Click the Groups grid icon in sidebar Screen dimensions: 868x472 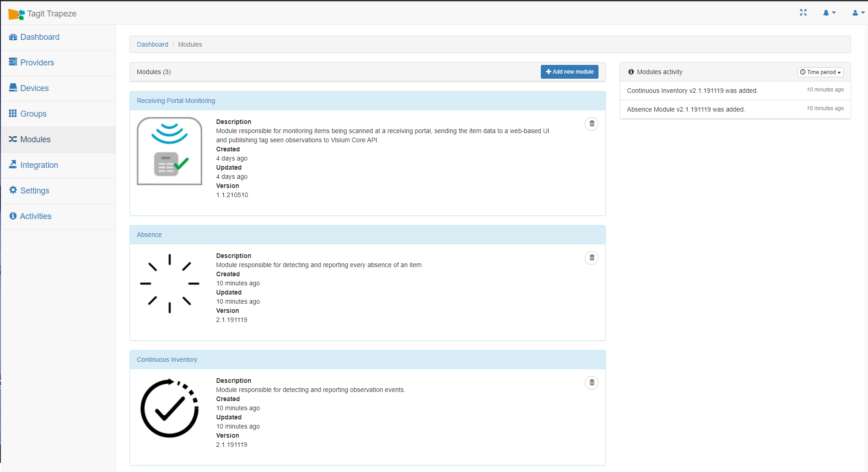point(13,113)
